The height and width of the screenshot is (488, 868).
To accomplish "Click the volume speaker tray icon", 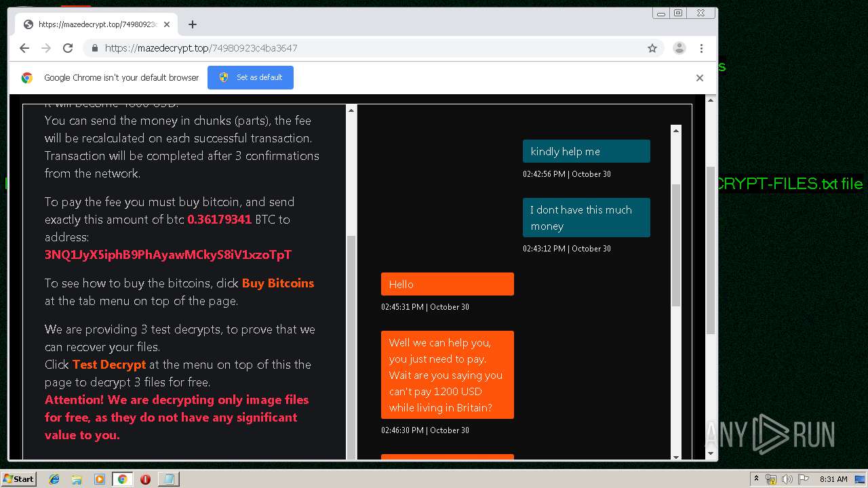I will click(x=787, y=479).
